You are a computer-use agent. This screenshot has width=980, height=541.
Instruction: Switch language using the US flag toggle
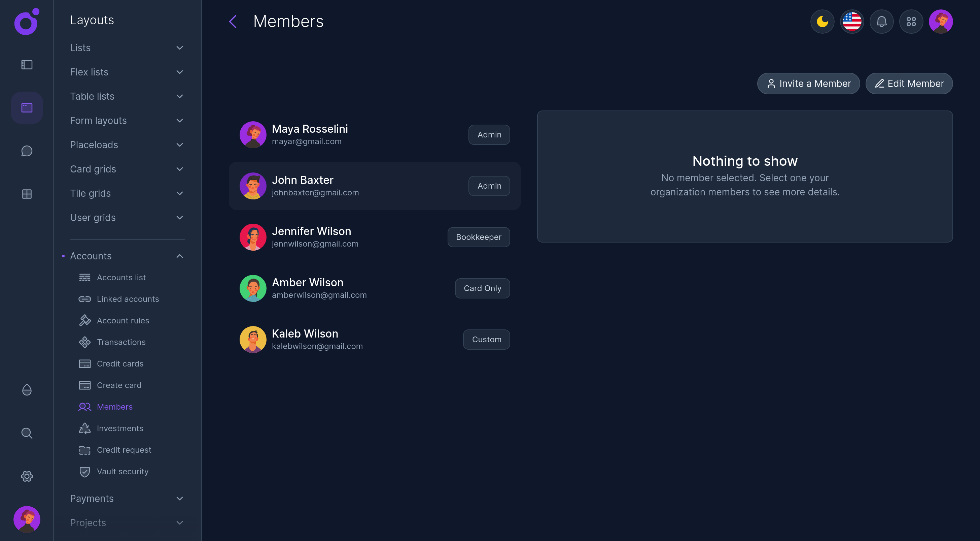852,22
